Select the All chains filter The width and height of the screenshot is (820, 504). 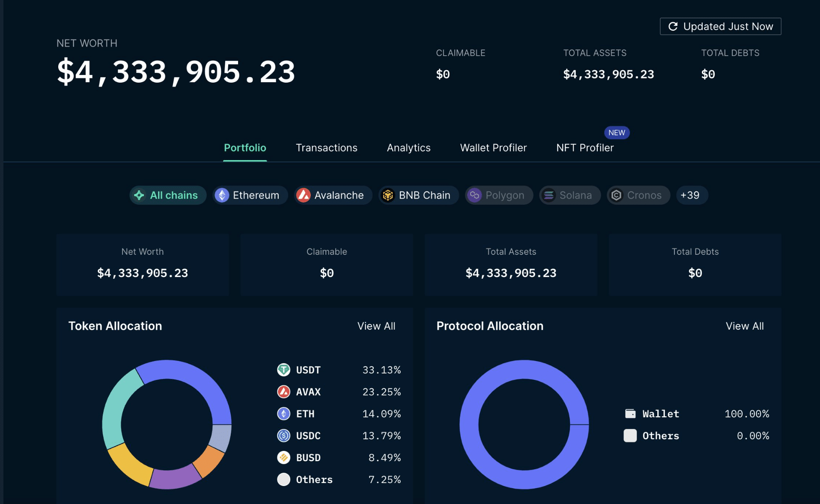(x=167, y=195)
